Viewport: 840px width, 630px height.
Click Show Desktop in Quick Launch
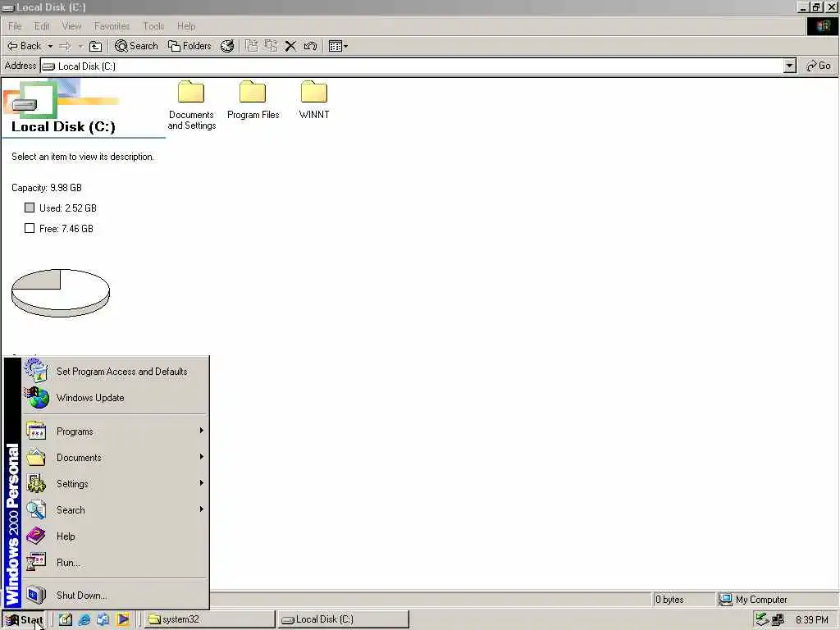[x=66, y=619]
